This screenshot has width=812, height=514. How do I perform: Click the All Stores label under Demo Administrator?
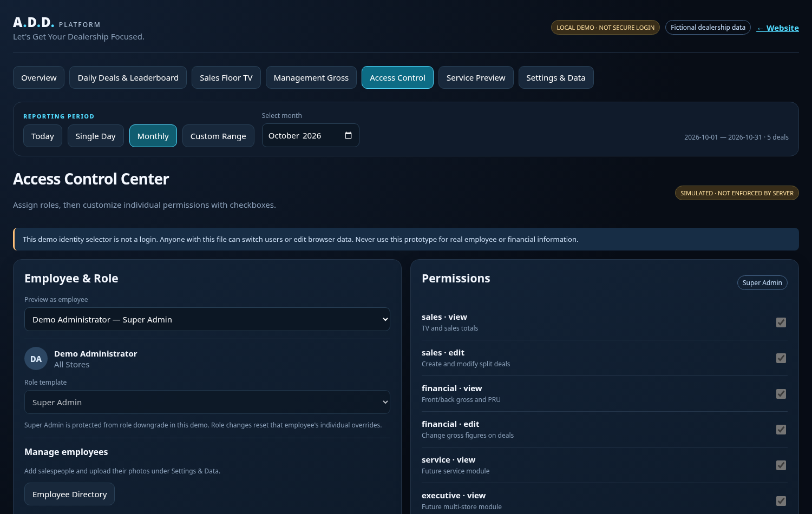[72, 365]
